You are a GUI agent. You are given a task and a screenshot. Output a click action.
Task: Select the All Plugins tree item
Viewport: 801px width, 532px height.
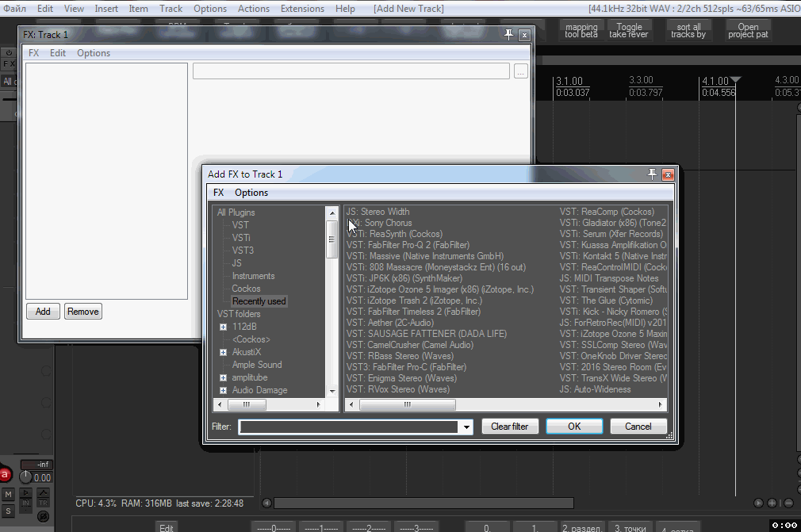(236, 212)
